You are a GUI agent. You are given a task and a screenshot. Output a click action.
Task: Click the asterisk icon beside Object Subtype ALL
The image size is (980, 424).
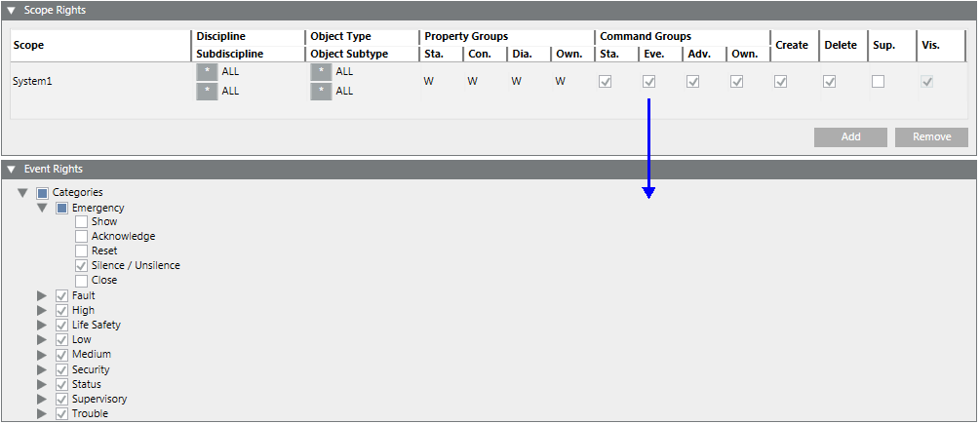(x=320, y=92)
